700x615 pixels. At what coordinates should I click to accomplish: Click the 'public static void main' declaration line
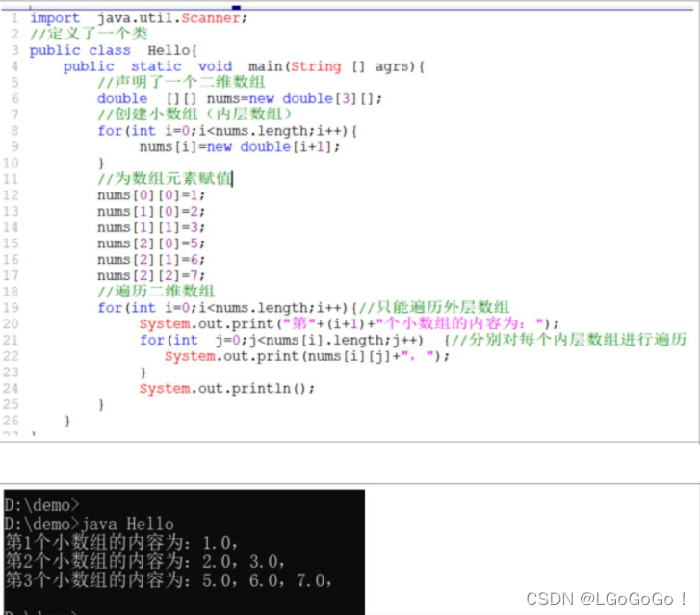[x=244, y=66]
